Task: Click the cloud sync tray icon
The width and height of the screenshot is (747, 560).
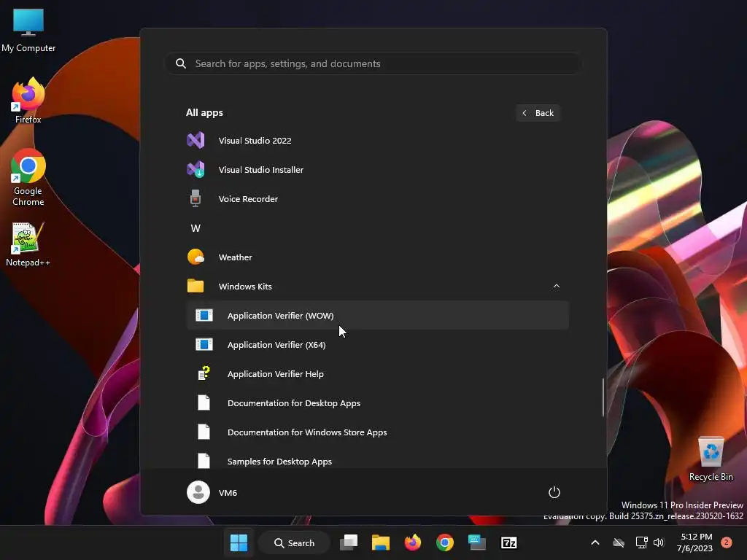Action: 619,542
